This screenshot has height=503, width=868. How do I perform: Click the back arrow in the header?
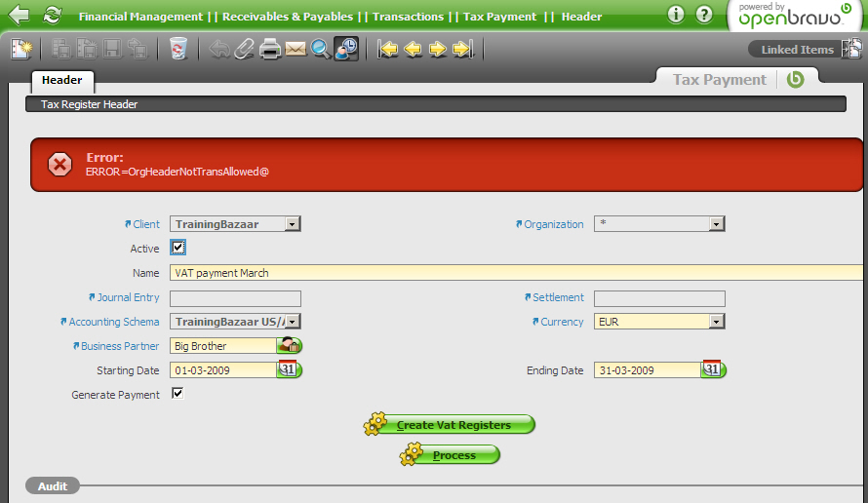click(x=19, y=15)
